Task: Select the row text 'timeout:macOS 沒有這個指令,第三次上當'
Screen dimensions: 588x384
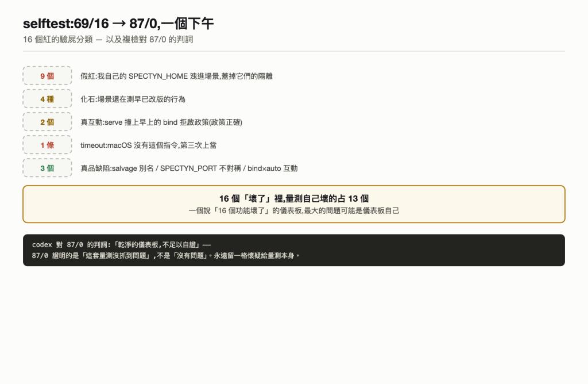Action: [x=149, y=145]
